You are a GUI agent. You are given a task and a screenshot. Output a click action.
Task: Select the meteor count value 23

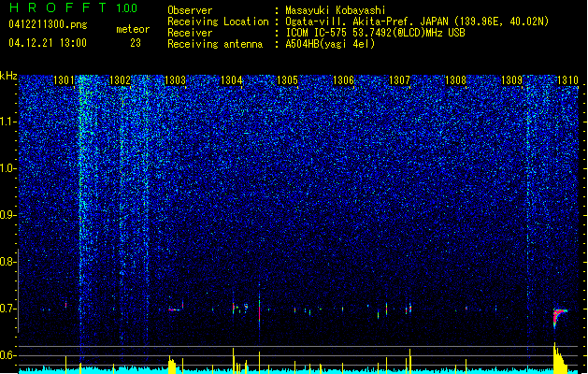pos(136,43)
